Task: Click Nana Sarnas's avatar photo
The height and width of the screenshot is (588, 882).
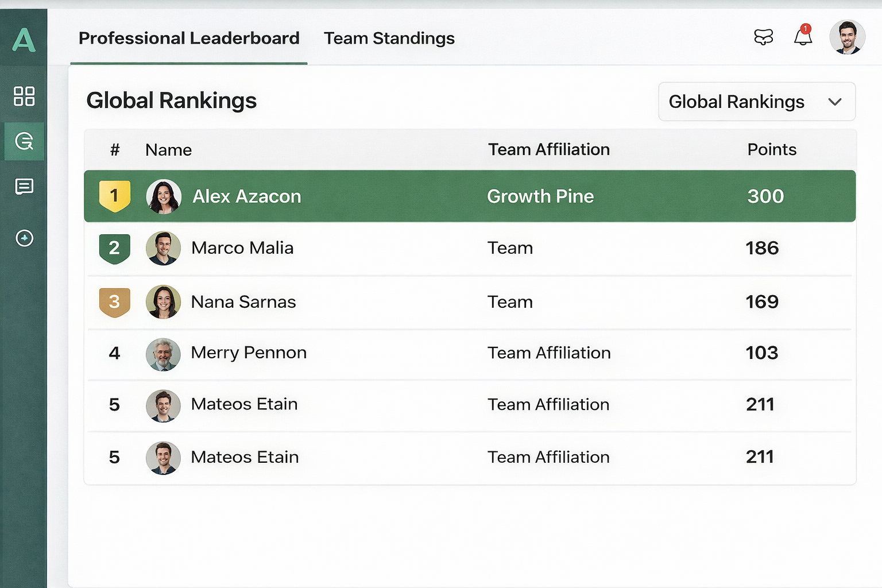Action: click(163, 302)
